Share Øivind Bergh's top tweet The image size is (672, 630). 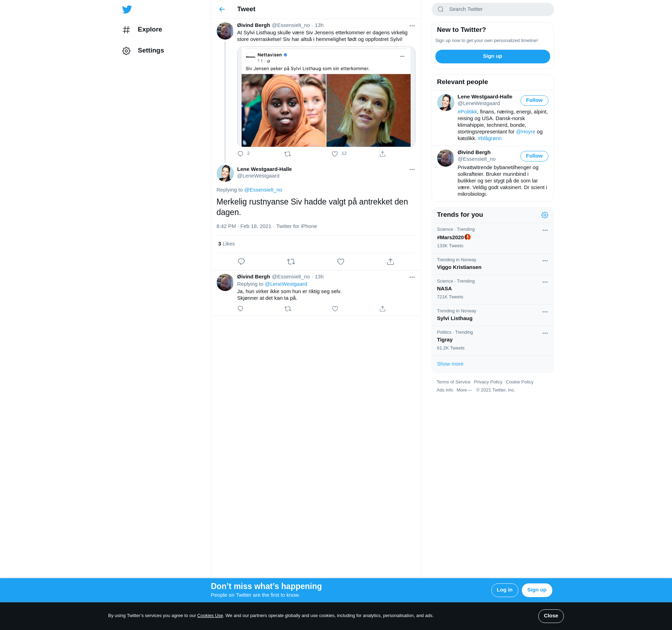pos(383,154)
